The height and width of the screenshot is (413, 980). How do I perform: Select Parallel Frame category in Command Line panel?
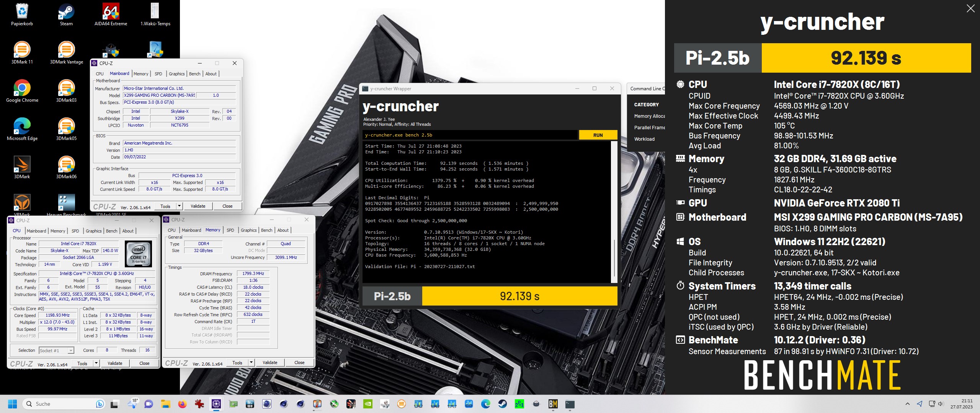[649, 128]
